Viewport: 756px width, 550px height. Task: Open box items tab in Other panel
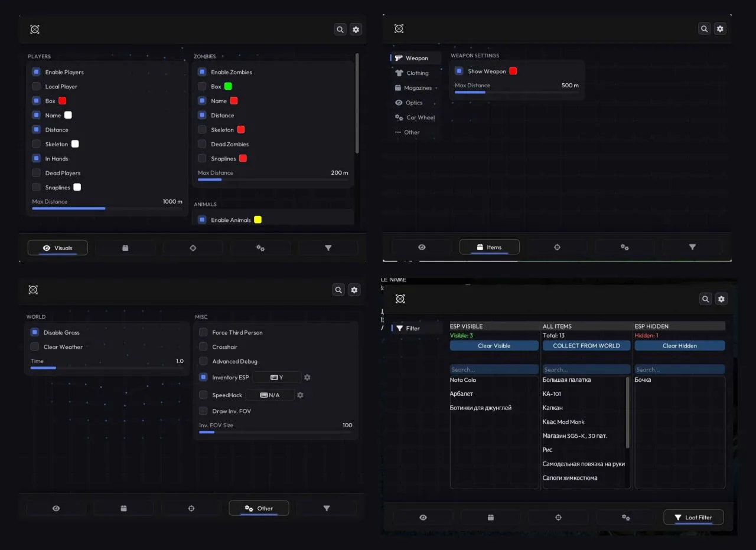(123, 508)
